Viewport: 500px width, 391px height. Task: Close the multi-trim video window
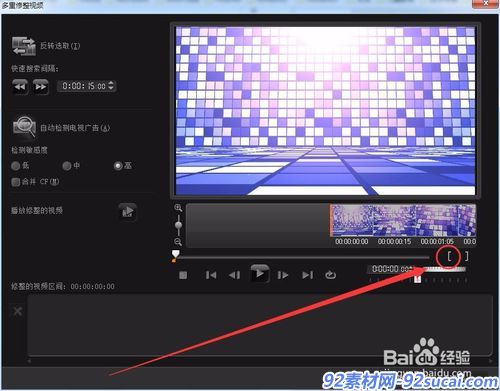[485, 3]
